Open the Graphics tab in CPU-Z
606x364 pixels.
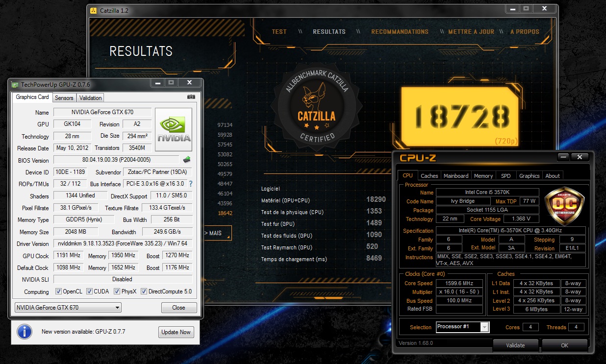point(530,175)
